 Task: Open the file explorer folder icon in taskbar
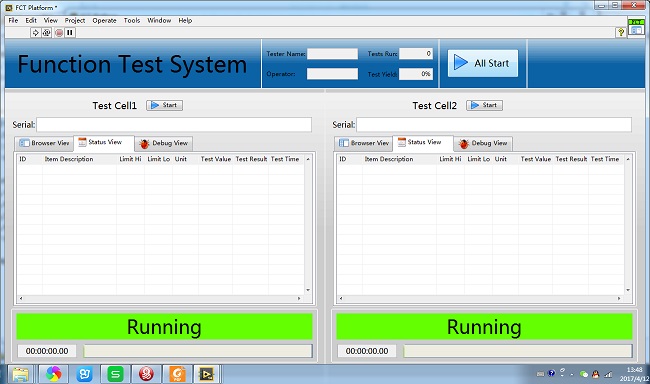point(20,374)
